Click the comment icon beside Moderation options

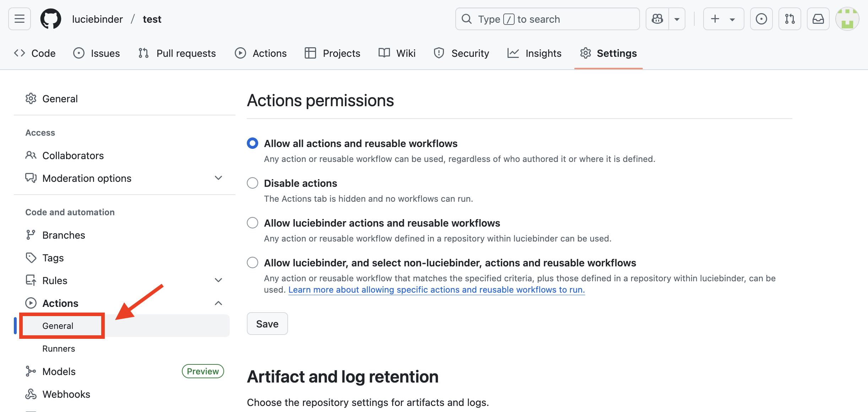pos(31,178)
